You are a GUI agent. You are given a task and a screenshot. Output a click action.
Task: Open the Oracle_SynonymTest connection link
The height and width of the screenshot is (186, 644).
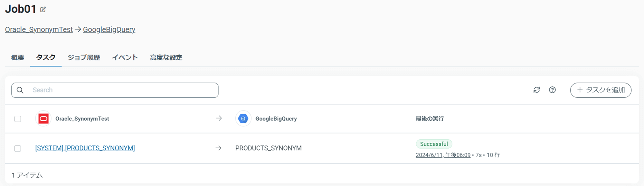pyautogui.click(x=39, y=30)
